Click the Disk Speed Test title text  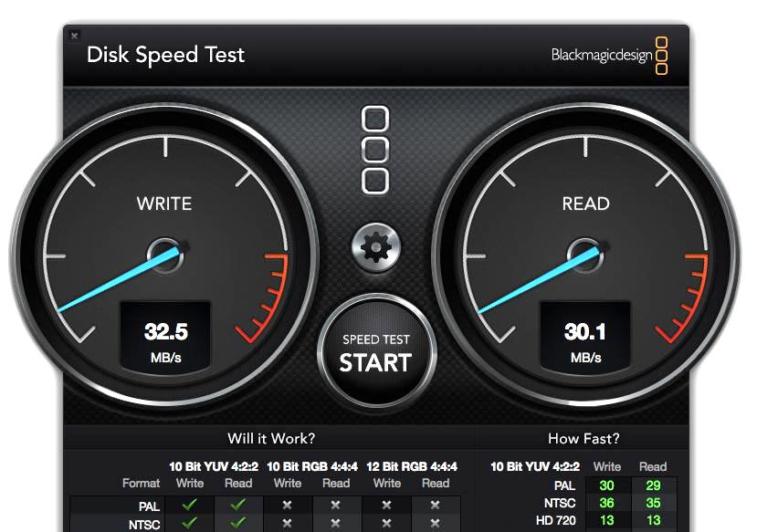[165, 55]
